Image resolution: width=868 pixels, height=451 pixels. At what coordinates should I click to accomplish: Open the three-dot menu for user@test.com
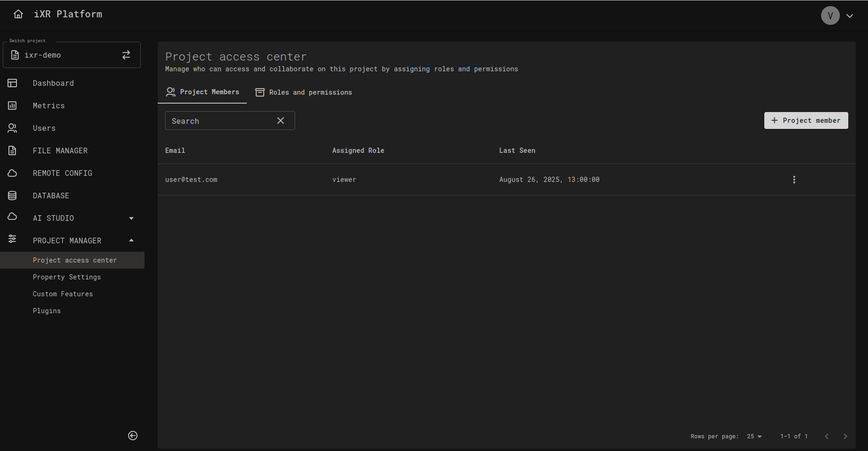(x=794, y=180)
